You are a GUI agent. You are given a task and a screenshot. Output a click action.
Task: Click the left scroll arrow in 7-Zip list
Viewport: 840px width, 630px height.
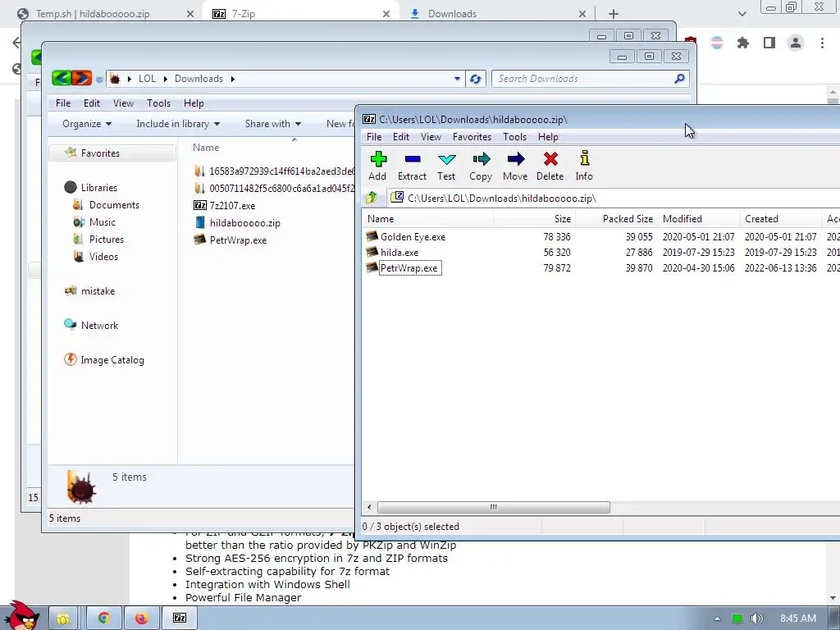point(369,507)
